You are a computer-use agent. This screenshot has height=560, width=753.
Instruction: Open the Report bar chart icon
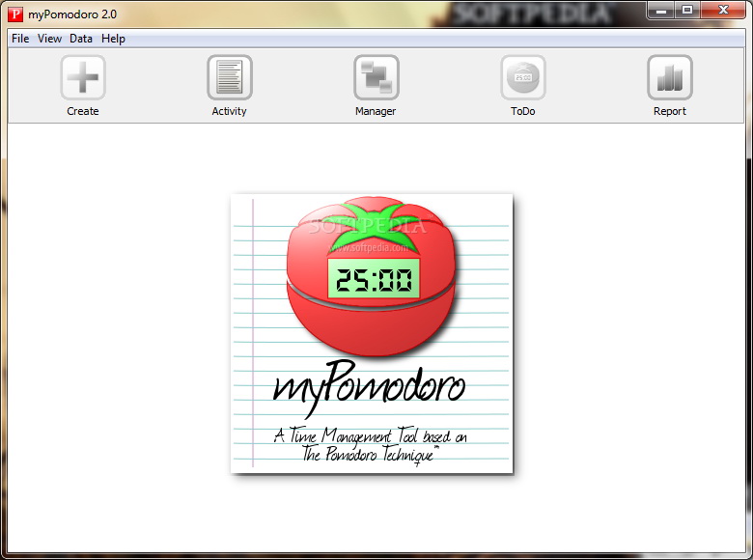(670, 77)
